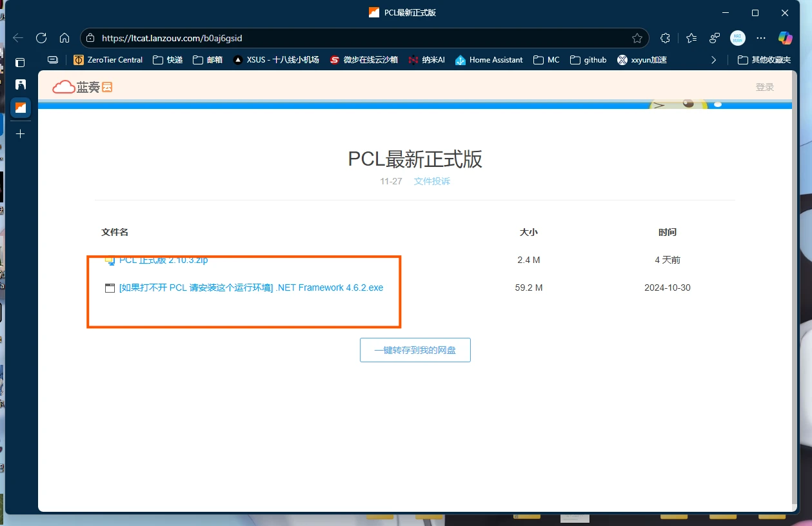Screen dimensions: 812x526
Task: Click the 4 天前 time value
Action: tap(668, 260)
